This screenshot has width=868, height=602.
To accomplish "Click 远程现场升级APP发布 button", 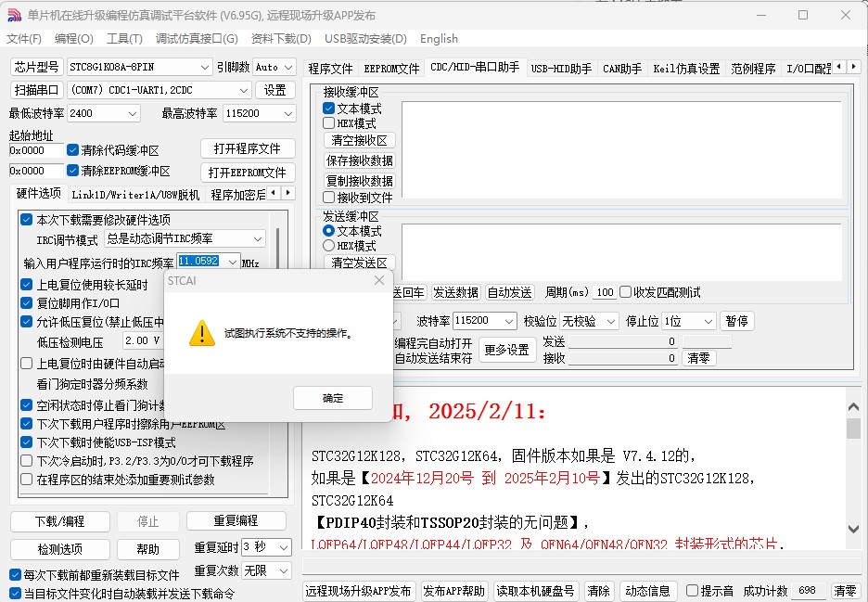I will tap(359, 591).
